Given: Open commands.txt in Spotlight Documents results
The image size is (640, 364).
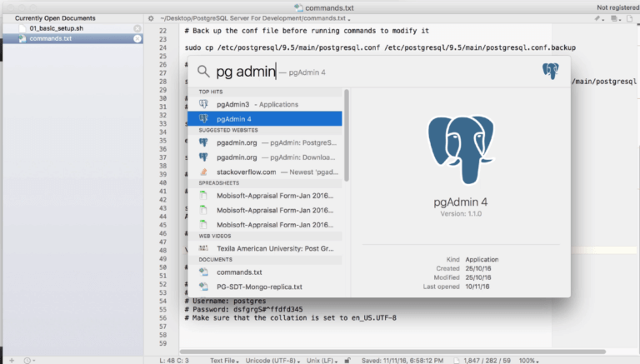Looking at the screenshot, I should click(x=265, y=272).
